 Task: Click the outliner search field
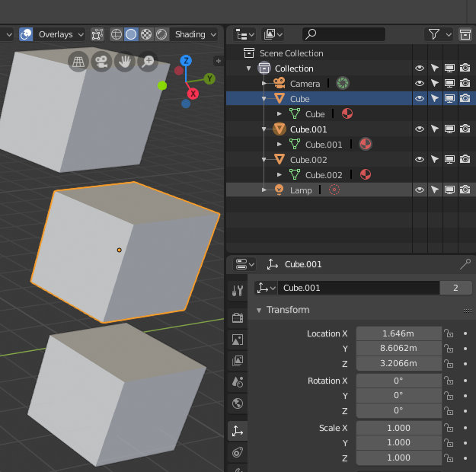tap(343, 34)
